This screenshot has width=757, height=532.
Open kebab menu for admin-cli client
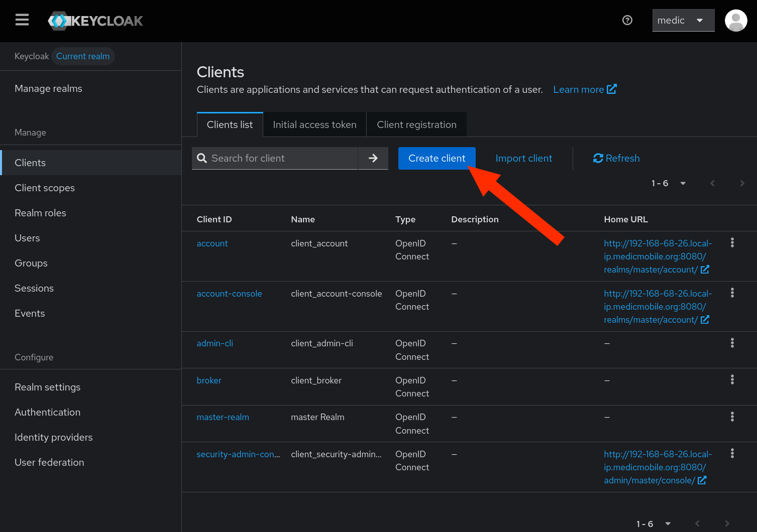pos(732,343)
